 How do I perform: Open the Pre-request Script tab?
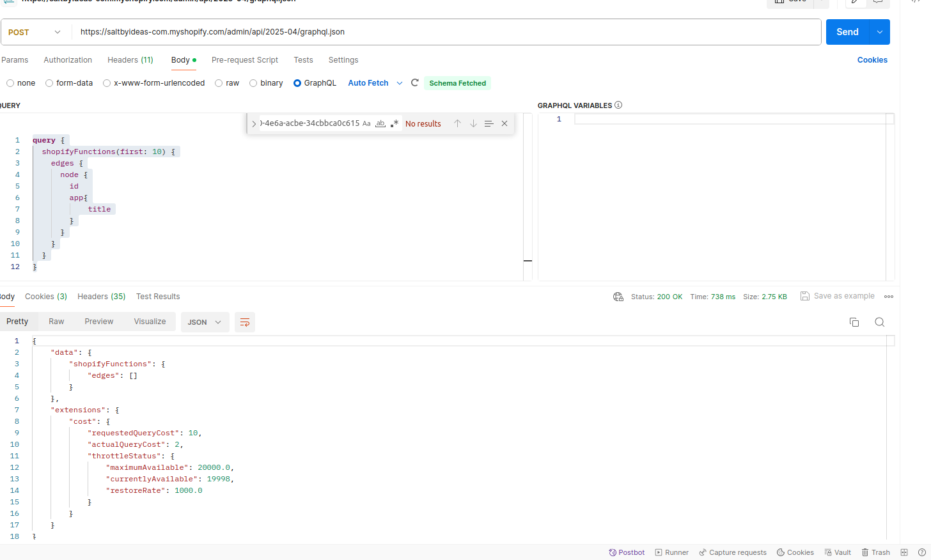(x=245, y=60)
